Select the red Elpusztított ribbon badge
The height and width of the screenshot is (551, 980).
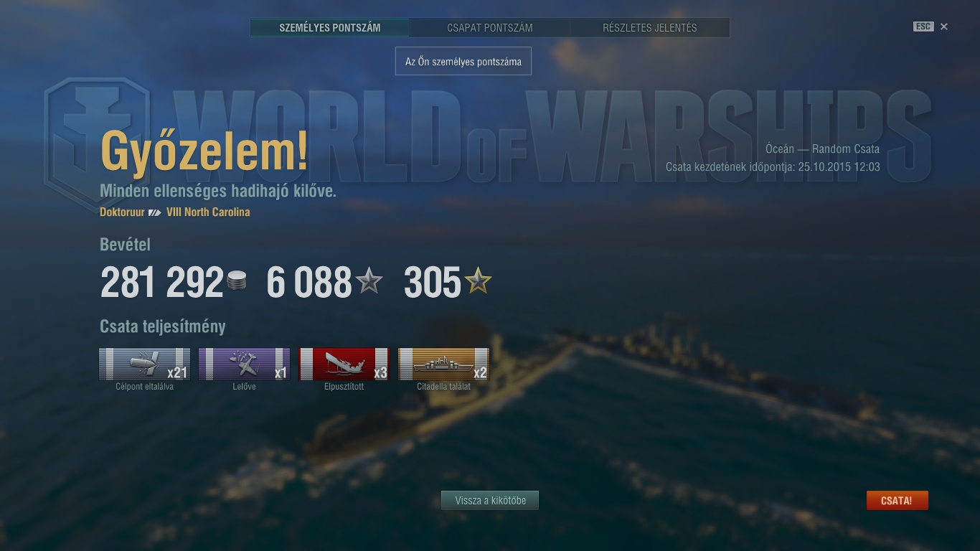tap(344, 364)
